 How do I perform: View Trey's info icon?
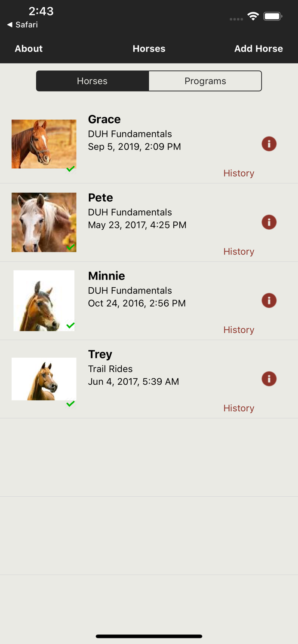click(x=269, y=379)
